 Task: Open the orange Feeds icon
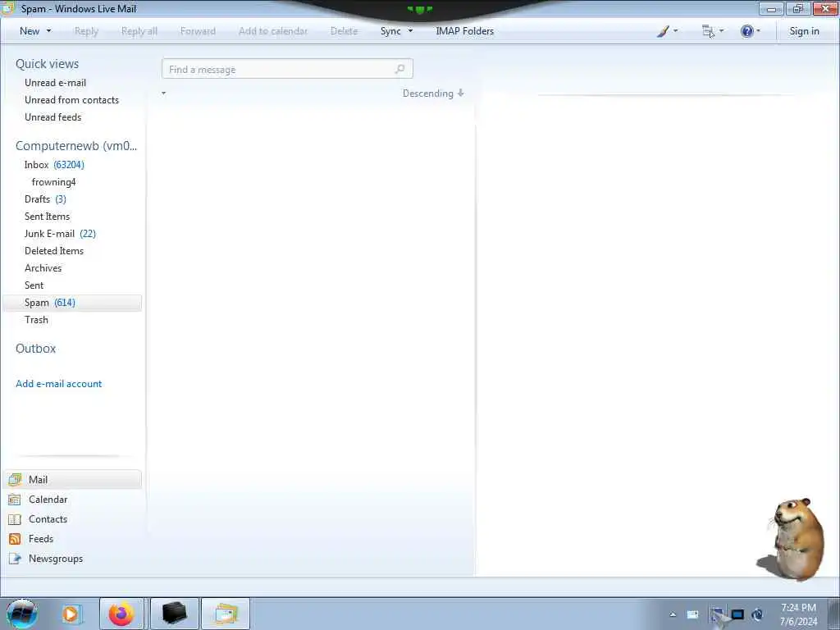(15, 539)
